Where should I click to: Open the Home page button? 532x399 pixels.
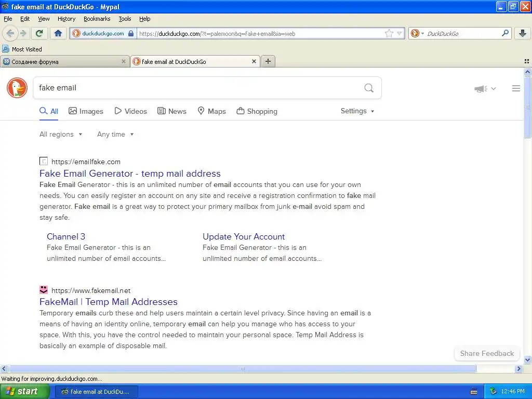click(58, 33)
